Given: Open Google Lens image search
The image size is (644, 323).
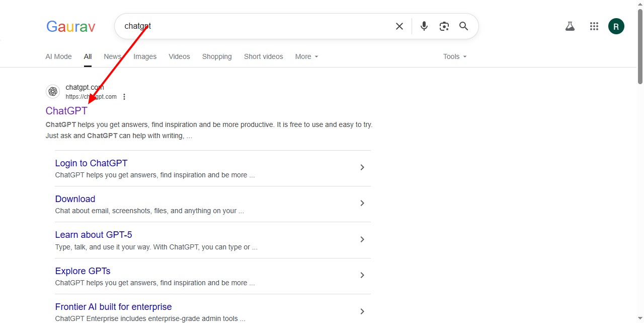Looking at the screenshot, I should [x=444, y=26].
